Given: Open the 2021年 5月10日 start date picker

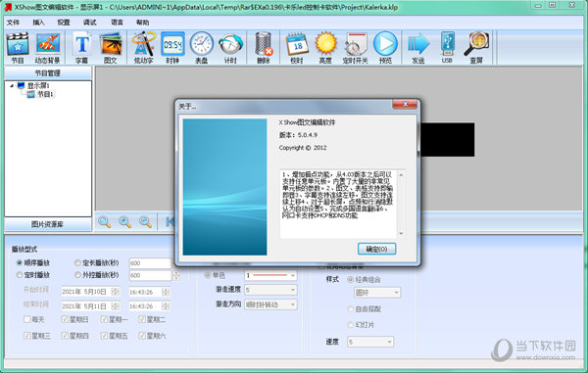Looking at the screenshot, I should (x=90, y=292).
